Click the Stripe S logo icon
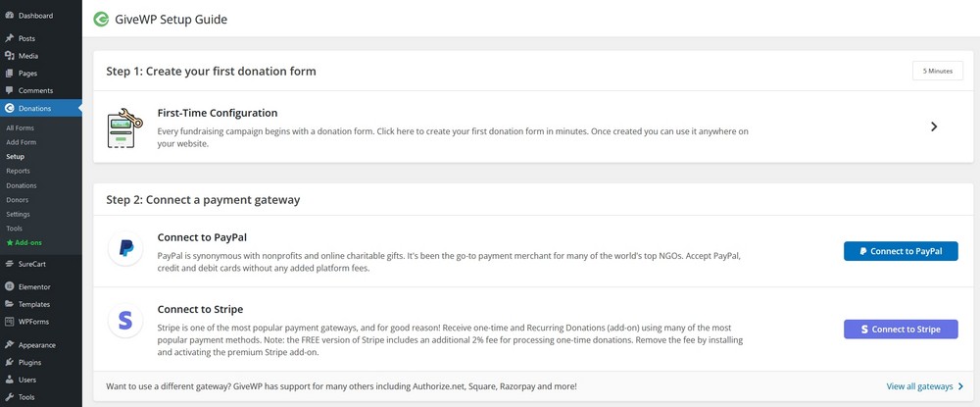 125,321
